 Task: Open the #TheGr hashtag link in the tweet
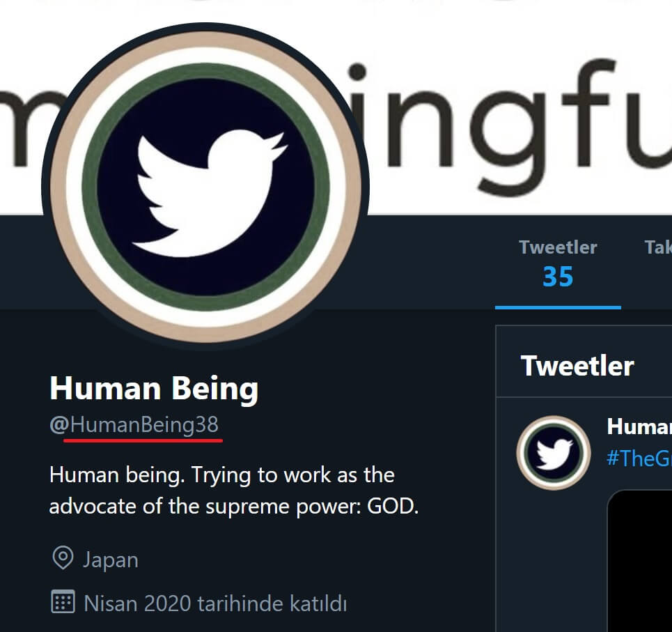click(x=639, y=458)
